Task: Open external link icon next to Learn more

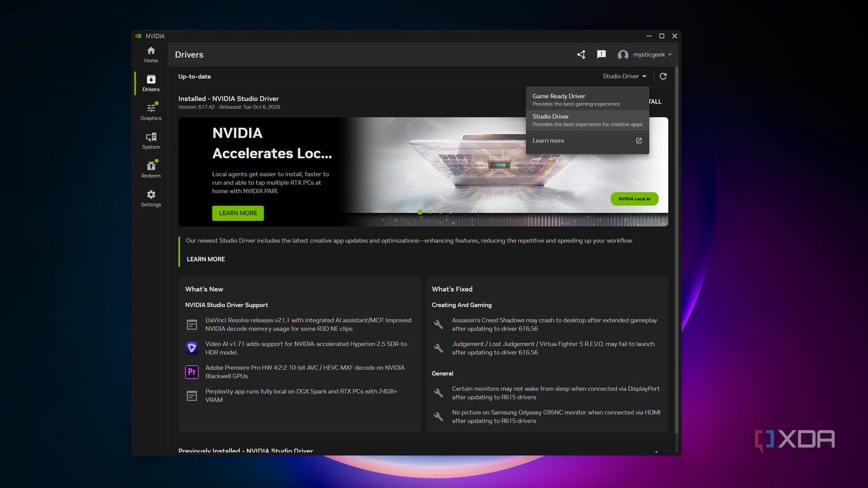Action: (639, 140)
